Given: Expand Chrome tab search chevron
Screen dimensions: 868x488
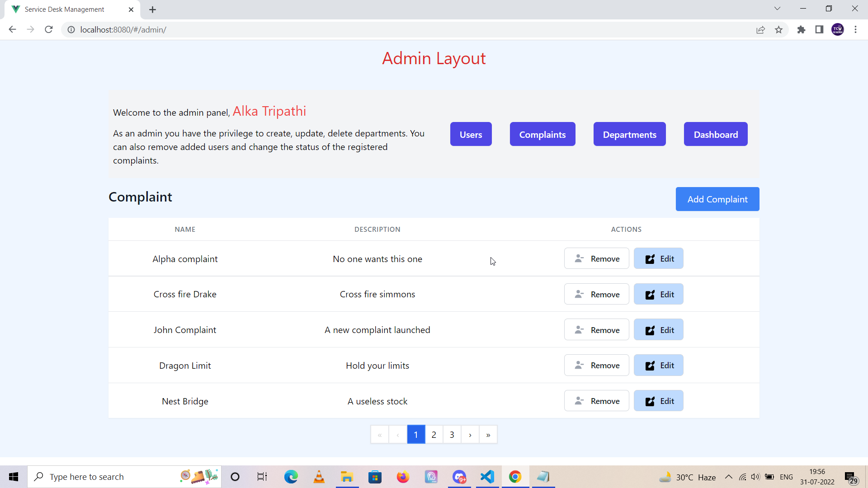Looking at the screenshot, I should [x=777, y=9].
